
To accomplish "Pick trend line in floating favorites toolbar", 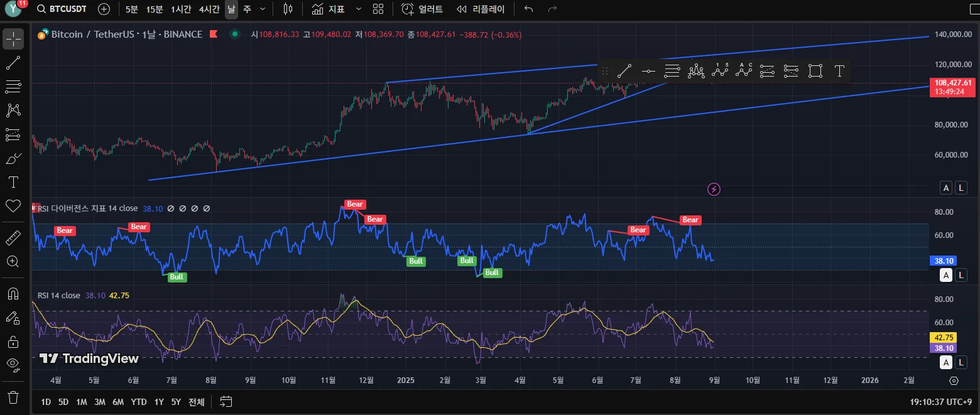I will 624,71.
